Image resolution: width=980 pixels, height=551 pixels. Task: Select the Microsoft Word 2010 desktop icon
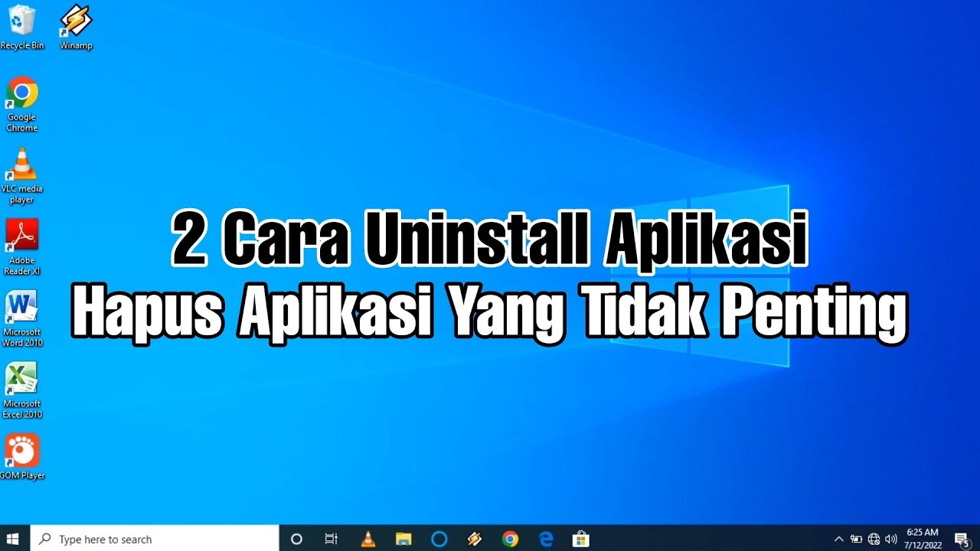[22, 319]
